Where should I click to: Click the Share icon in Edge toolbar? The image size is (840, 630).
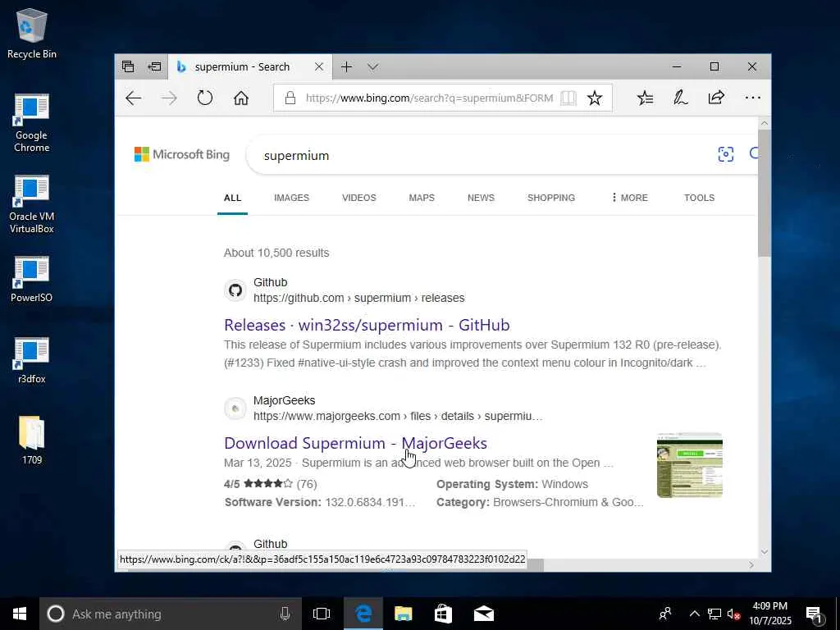click(716, 98)
